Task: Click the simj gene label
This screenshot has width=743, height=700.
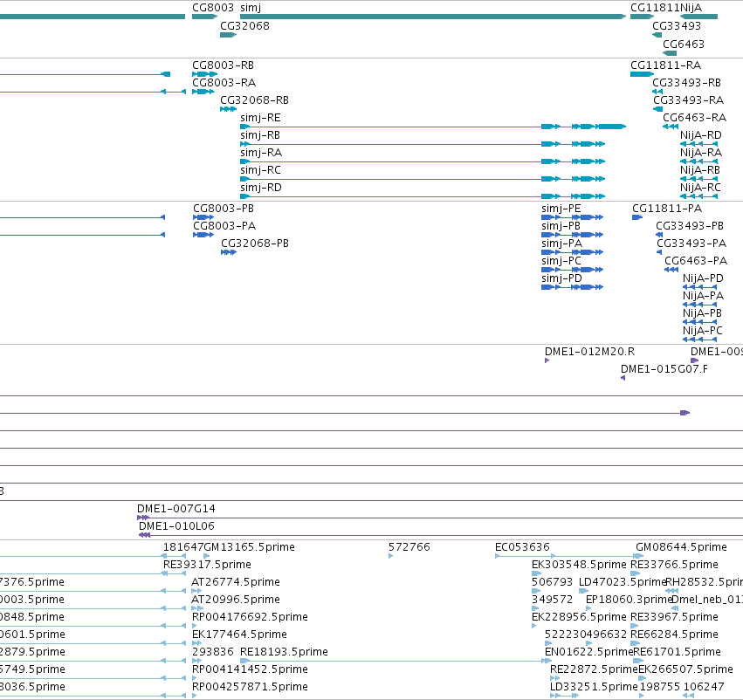Action: pyautogui.click(x=251, y=8)
